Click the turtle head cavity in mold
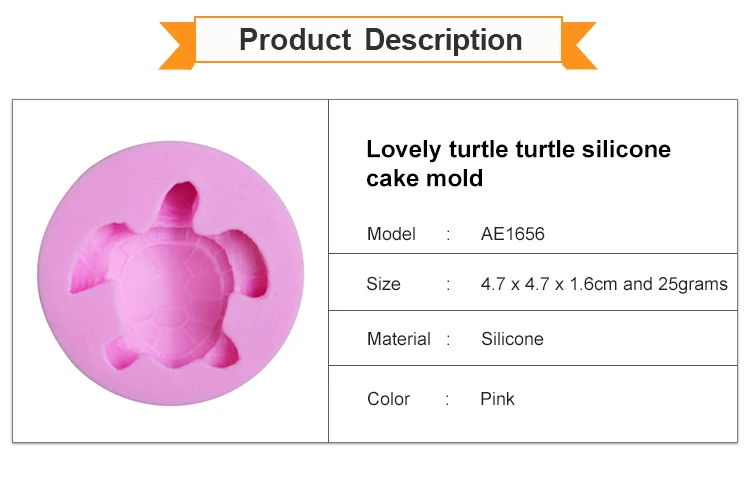This screenshot has width=750, height=477. pyautogui.click(x=178, y=203)
